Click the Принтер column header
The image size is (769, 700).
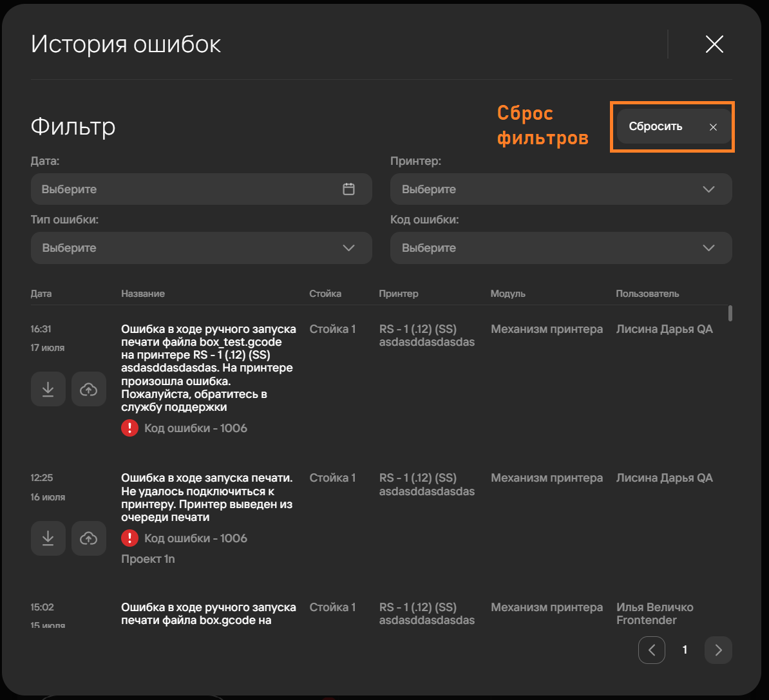point(399,294)
